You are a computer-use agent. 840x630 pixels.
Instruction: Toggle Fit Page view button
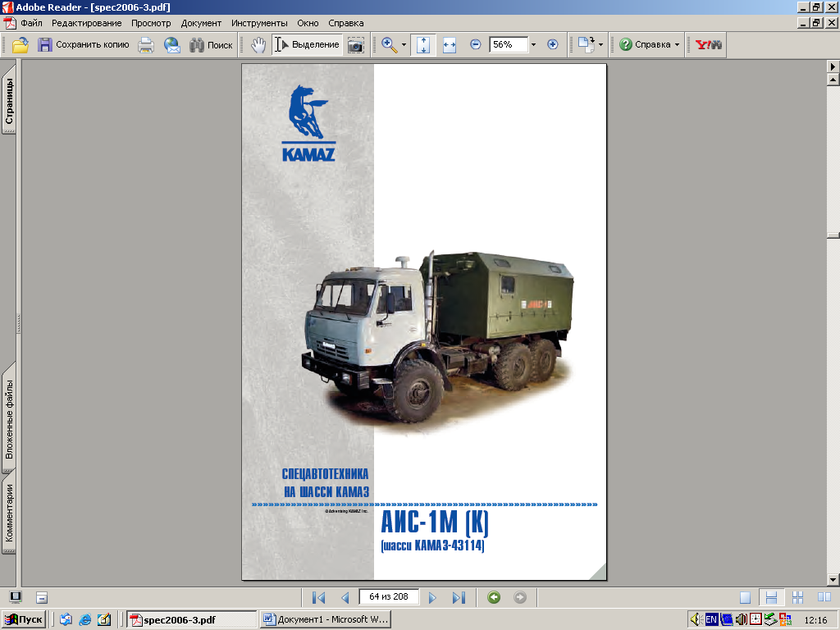coord(423,45)
